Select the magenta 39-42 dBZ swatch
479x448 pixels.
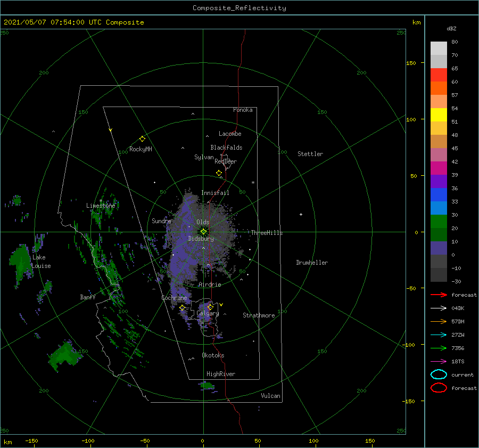tap(439, 168)
